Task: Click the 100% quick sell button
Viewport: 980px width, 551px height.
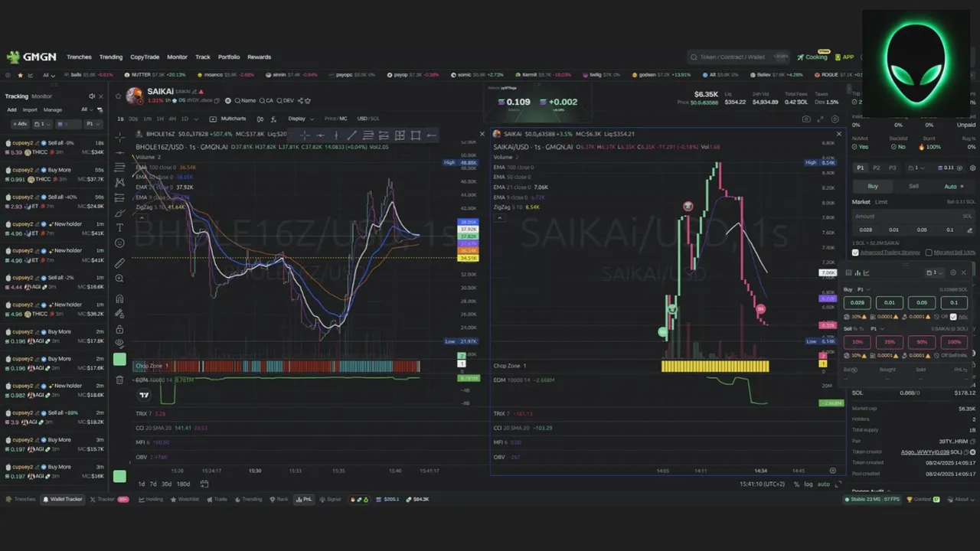Action: click(954, 342)
